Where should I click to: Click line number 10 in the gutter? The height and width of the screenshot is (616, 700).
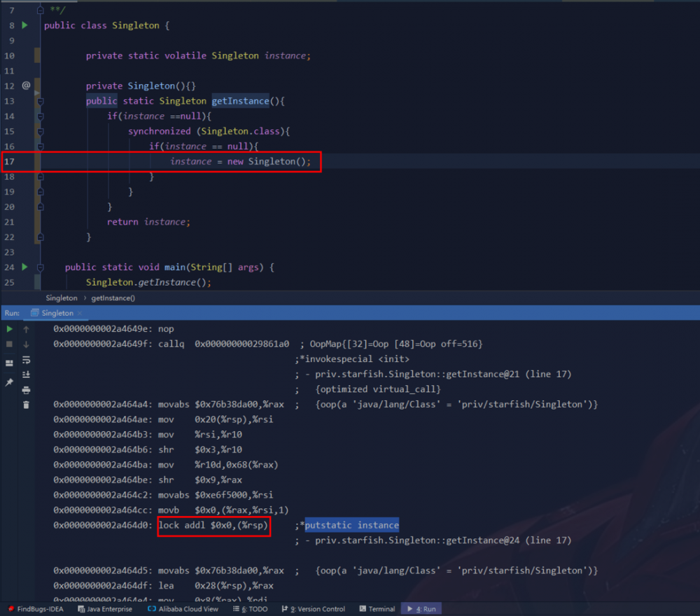(x=9, y=56)
